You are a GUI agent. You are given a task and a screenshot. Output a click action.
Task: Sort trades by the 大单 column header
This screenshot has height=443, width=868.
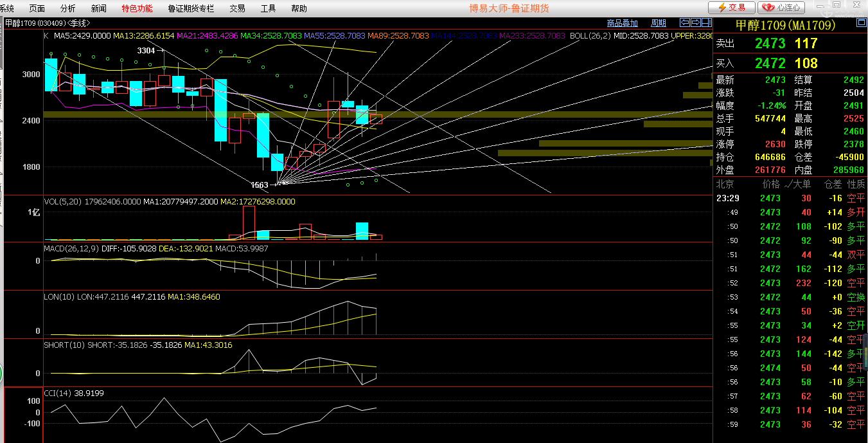coord(801,184)
